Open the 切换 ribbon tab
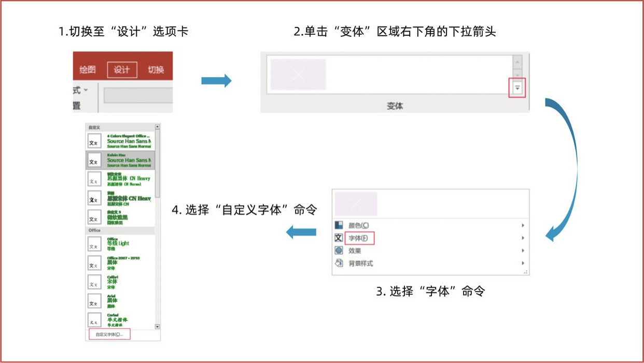Screen dimensions: 644x363 156,70
